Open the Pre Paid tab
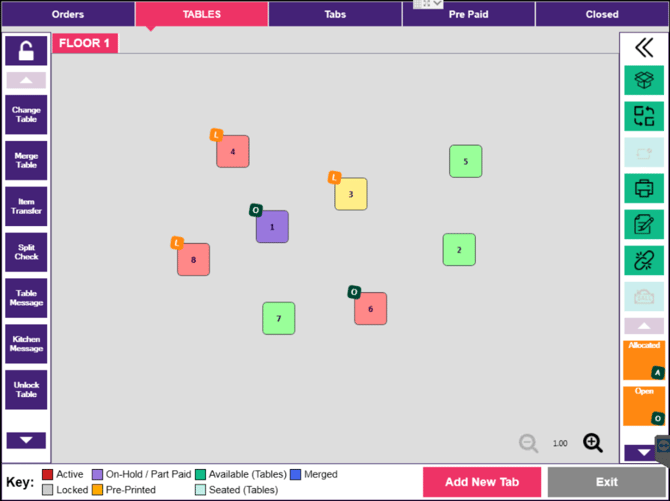 coord(468,14)
